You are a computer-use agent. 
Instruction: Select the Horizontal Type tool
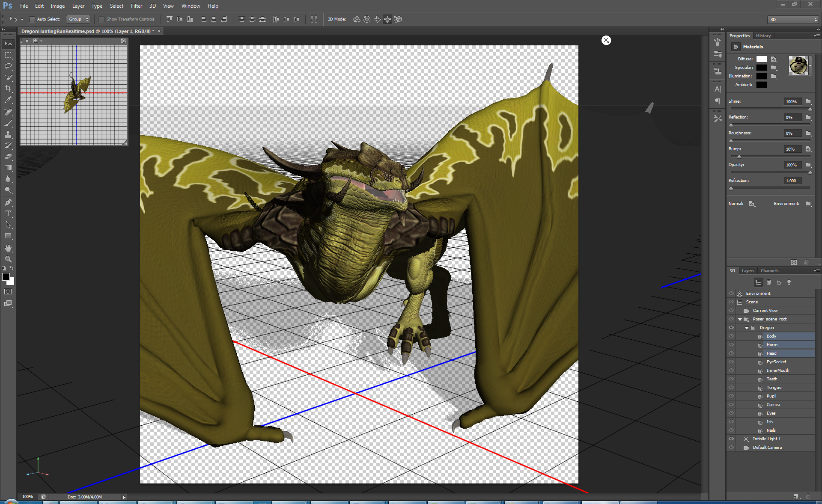(8, 213)
